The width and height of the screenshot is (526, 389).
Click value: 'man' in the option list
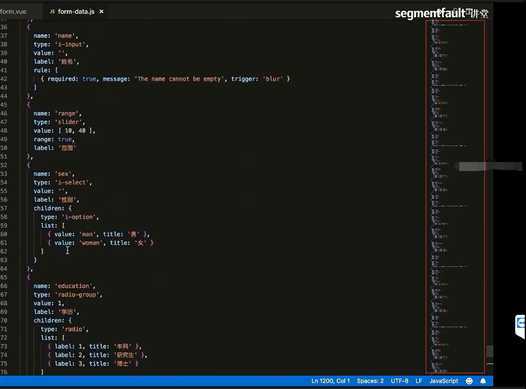75,234
